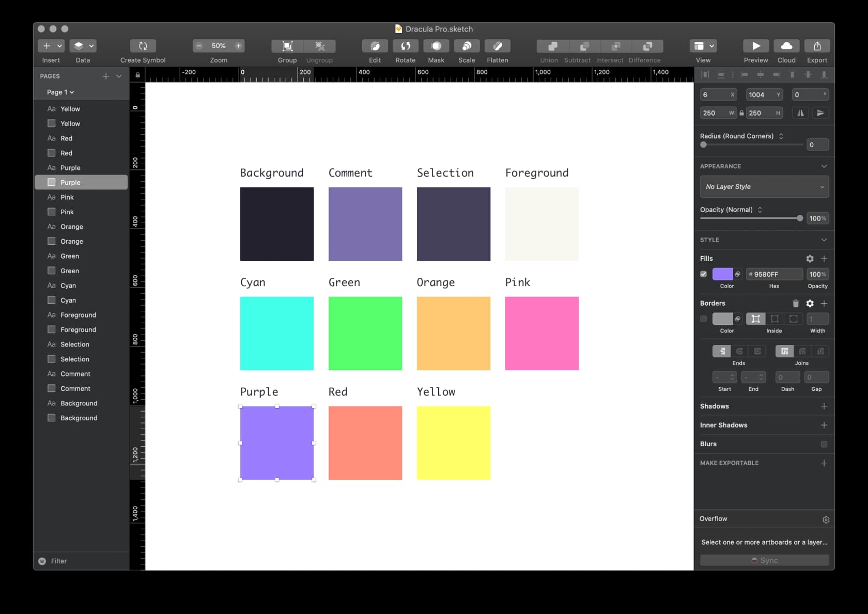This screenshot has width=868, height=614.
Task: Click the Create Symbol icon
Action: pyautogui.click(x=142, y=46)
